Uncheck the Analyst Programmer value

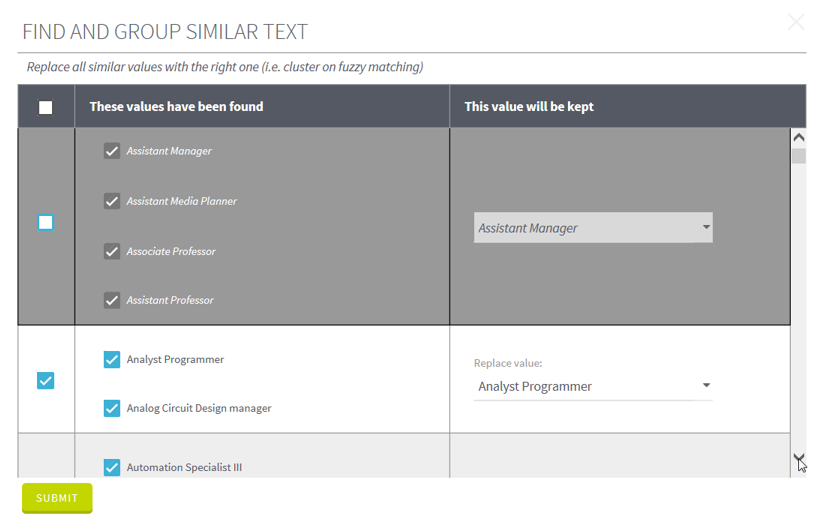tap(112, 359)
